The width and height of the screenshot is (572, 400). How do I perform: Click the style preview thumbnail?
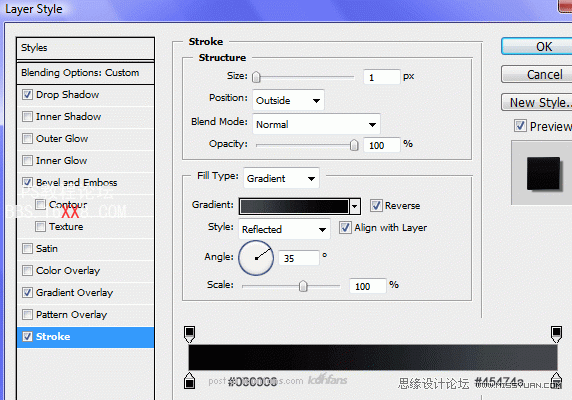point(543,174)
